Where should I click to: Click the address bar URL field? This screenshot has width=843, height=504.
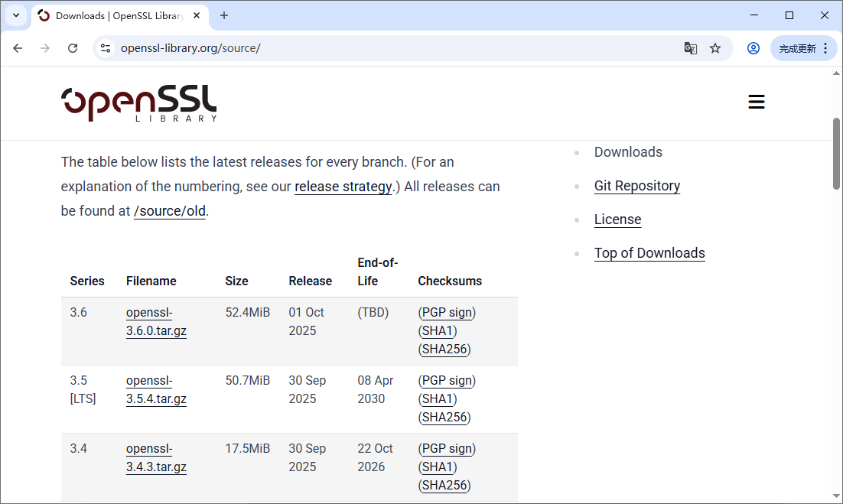[x=382, y=48]
